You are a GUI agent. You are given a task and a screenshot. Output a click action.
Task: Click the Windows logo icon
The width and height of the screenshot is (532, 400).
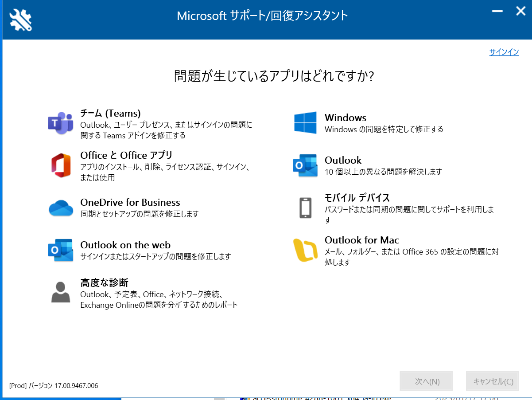[x=305, y=122]
